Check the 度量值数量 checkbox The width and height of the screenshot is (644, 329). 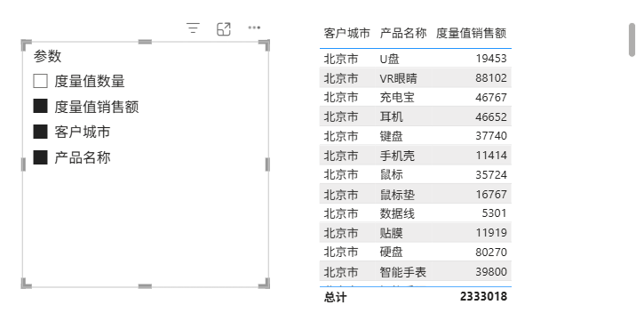(x=40, y=81)
